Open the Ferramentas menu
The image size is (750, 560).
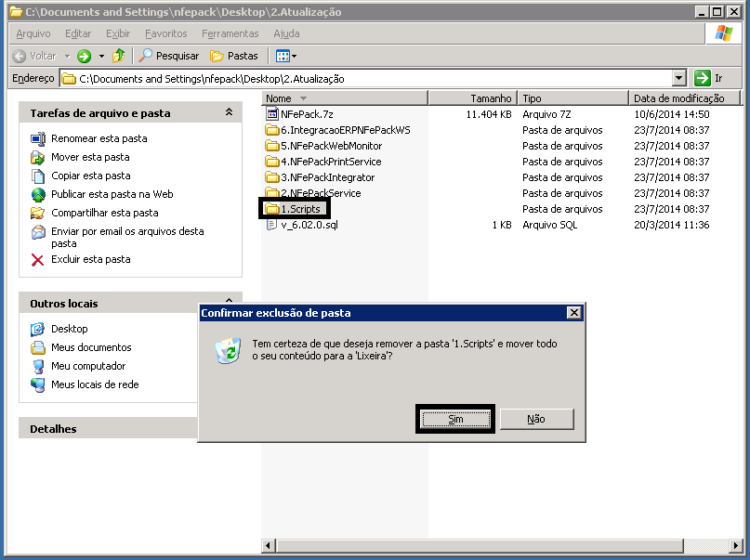click(230, 33)
